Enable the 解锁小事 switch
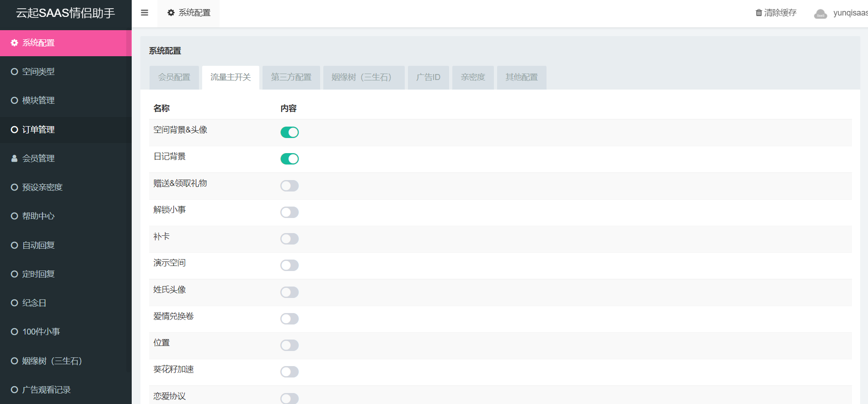The height and width of the screenshot is (404, 868). (289, 212)
